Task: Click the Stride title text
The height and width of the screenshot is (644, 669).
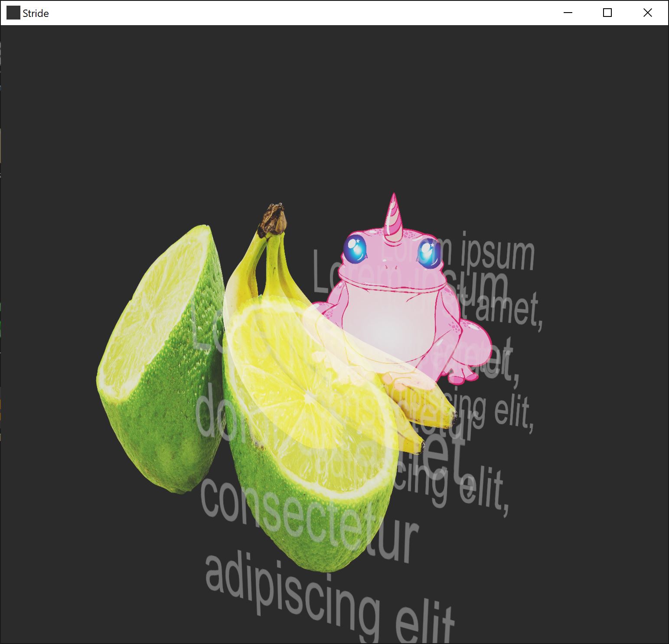Action: click(36, 13)
